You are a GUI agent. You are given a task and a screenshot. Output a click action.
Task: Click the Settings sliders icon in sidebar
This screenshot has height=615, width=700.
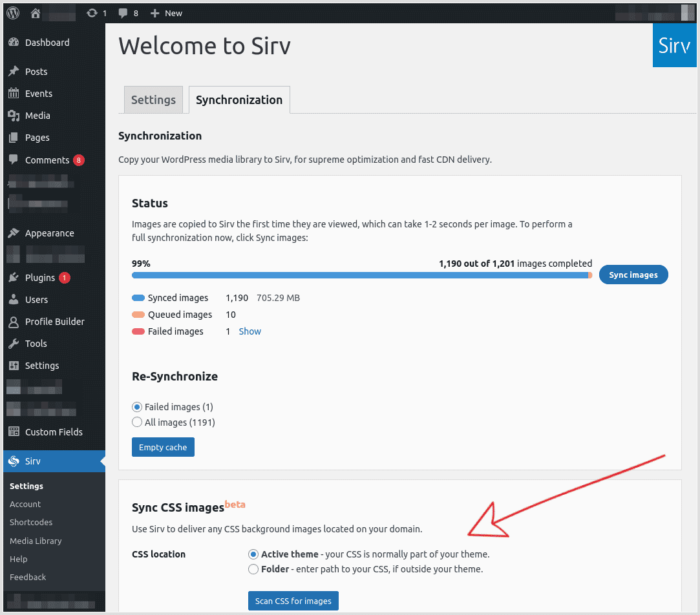tap(14, 366)
